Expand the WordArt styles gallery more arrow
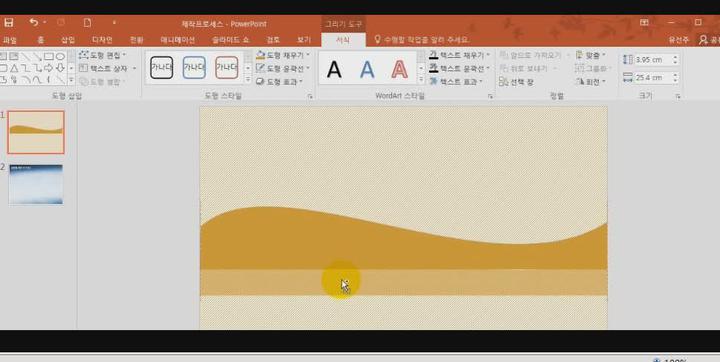The image size is (720, 362). coord(421,79)
